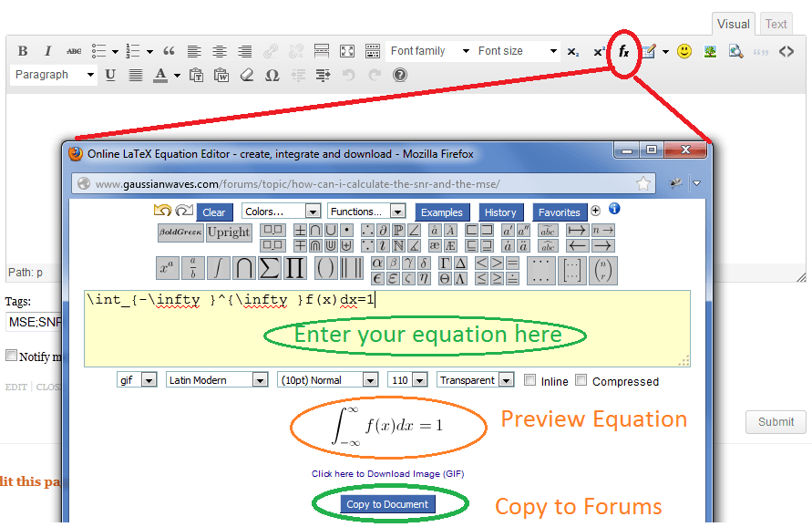812x527 pixels.
Task: Enable the Inline checkbox
Action: [529, 380]
